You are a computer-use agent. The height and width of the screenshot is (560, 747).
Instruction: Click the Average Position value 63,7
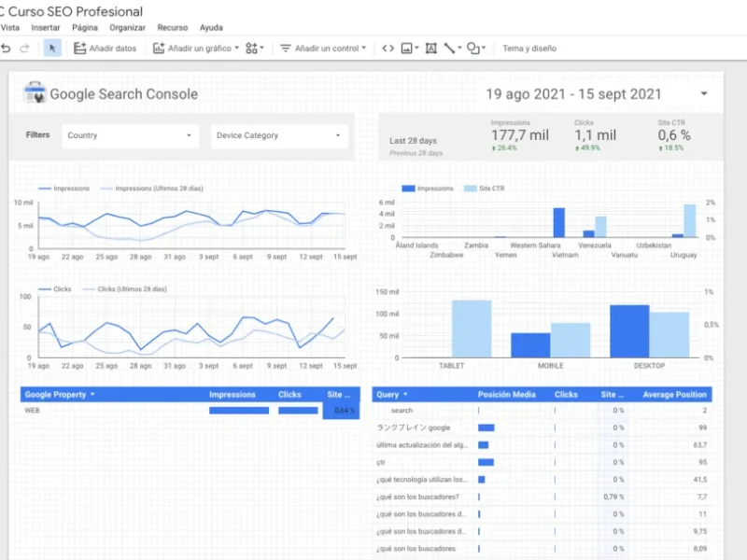click(x=699, y=445)
